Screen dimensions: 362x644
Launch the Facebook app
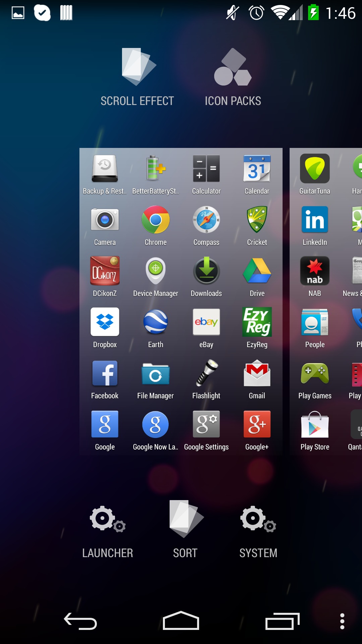click(x=105, y=379)
